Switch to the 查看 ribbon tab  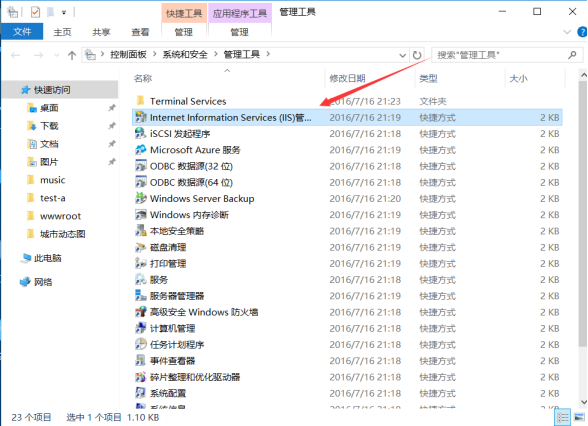140,32
